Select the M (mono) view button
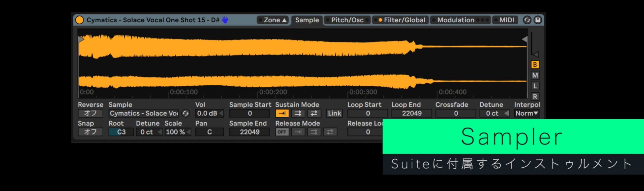This screenshot has height=191, width=644. [535, 75]
